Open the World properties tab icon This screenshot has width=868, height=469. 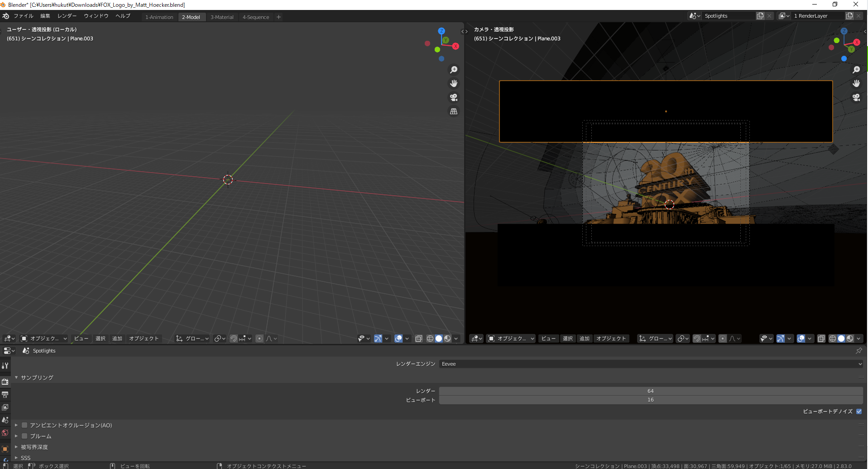click(5, 433)
